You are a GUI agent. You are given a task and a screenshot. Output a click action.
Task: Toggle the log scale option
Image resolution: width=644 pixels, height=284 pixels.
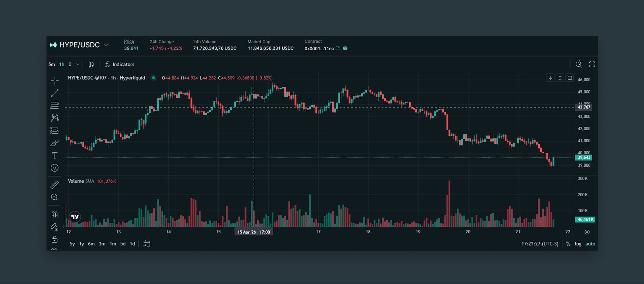[578, 244]
